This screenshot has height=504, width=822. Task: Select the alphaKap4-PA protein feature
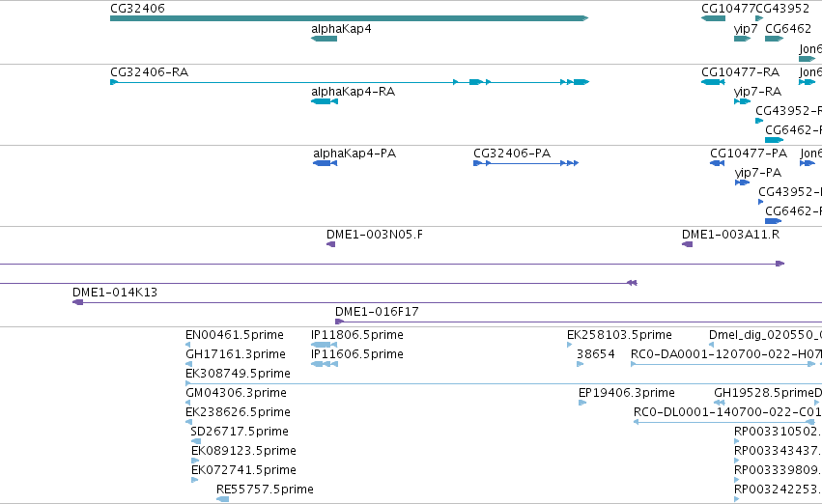pyautogui.click(x=325, y=163)
